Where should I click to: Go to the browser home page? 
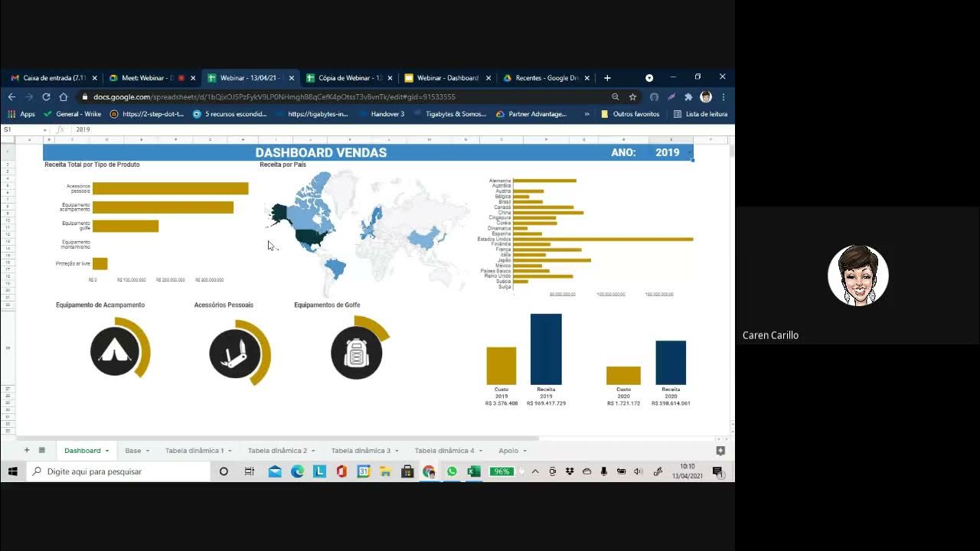64,97
